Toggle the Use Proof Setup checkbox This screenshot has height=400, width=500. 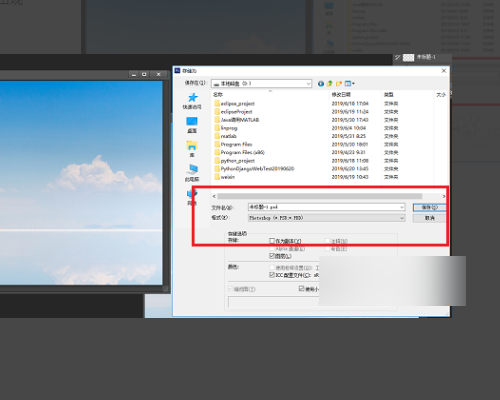coord(272,267)
